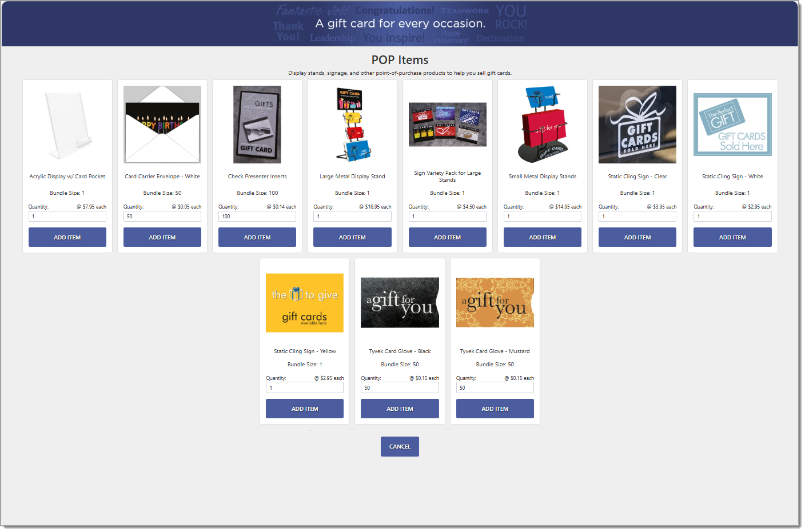Focus quantity field for Static Cling Yellow
The width and height of the screenshot is (805, 532).
(x=305, y=388)
